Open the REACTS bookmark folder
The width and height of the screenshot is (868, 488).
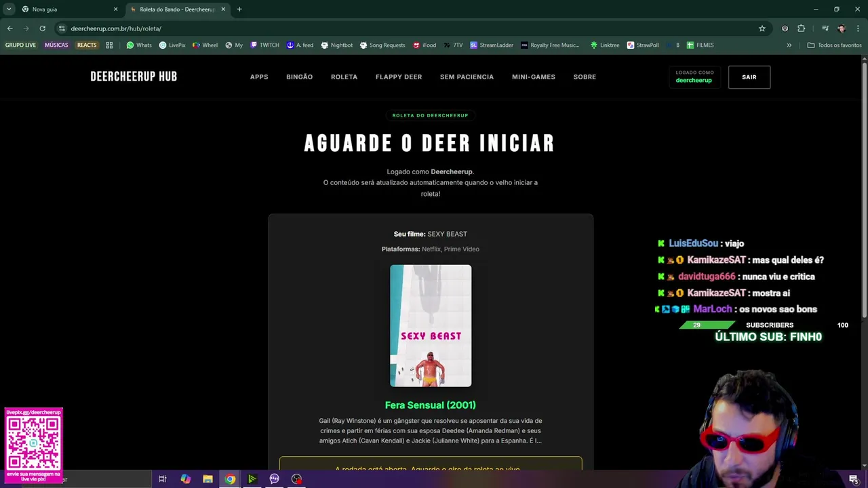(87, 45)
